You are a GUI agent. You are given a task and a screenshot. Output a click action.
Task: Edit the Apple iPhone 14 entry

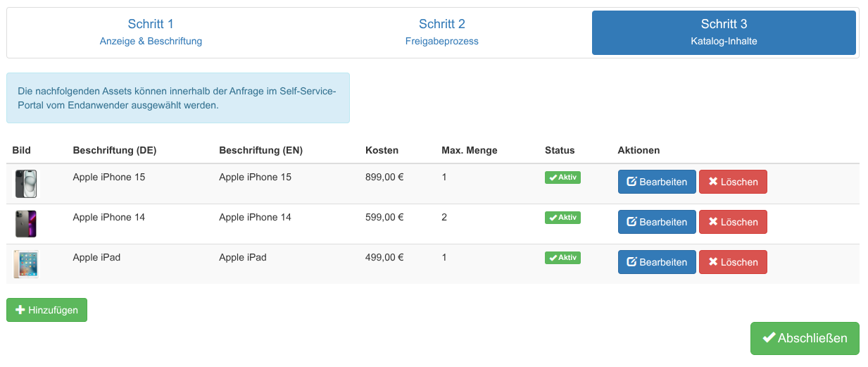(657, 222)
